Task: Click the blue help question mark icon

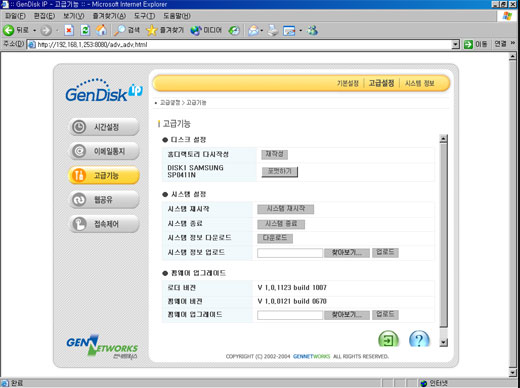Action: 419,339
